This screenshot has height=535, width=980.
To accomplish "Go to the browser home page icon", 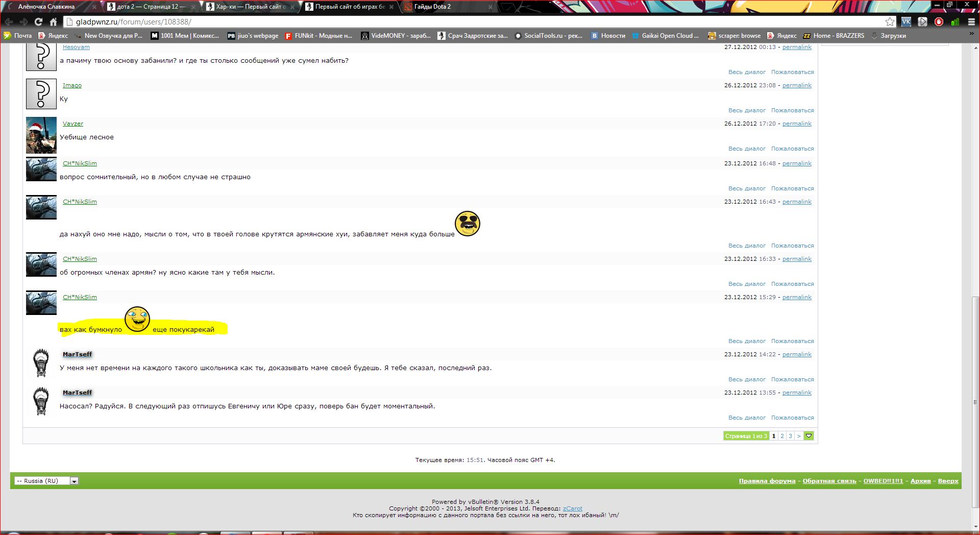I will [53, 22].
